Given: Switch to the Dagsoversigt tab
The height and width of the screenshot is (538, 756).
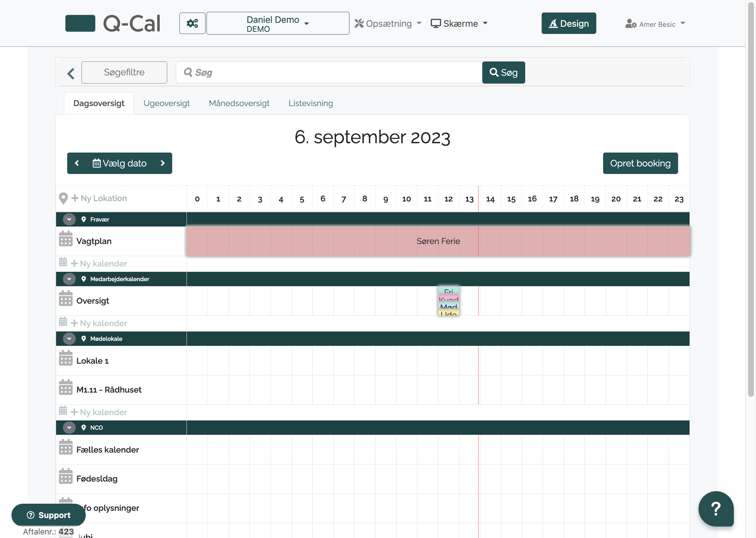Looking at the screenshot, I should pyautogui.click(x=99, y=103).
